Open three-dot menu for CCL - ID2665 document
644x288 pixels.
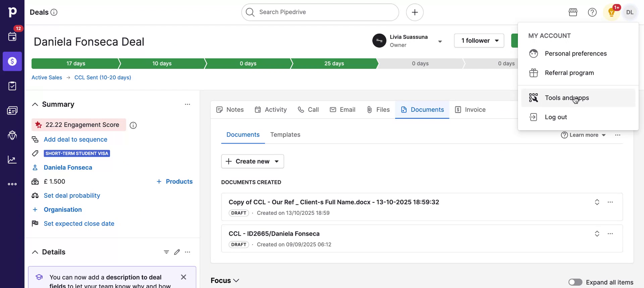point(610,234)
